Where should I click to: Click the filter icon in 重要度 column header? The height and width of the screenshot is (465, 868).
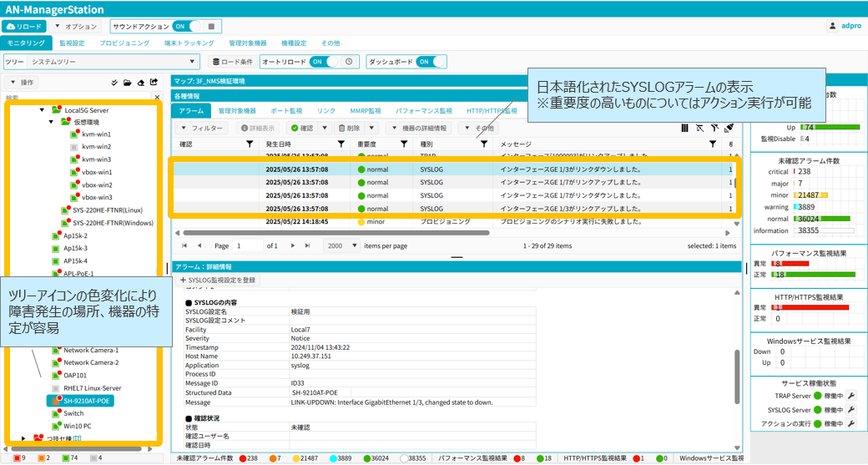(x=404, y=144)
